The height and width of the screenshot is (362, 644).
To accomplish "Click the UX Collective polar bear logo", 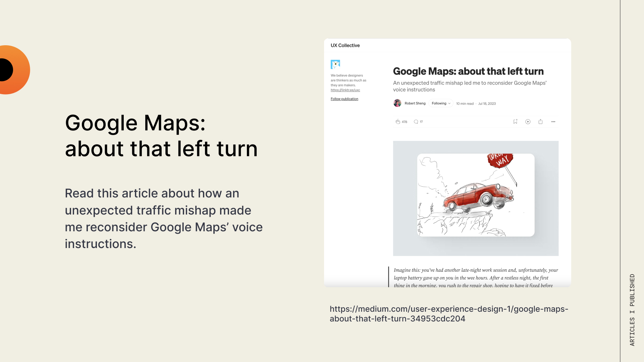I will pos(335,64).
